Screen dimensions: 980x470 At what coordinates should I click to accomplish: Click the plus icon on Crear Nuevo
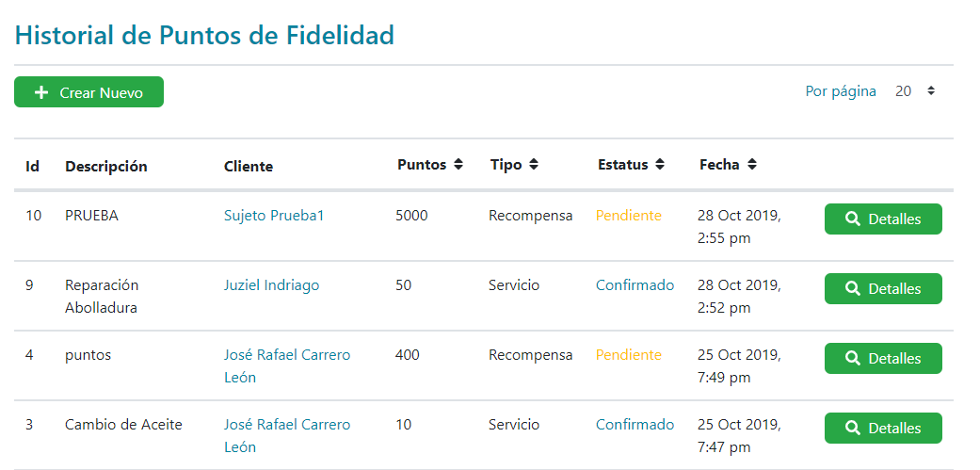click(41, 92)
